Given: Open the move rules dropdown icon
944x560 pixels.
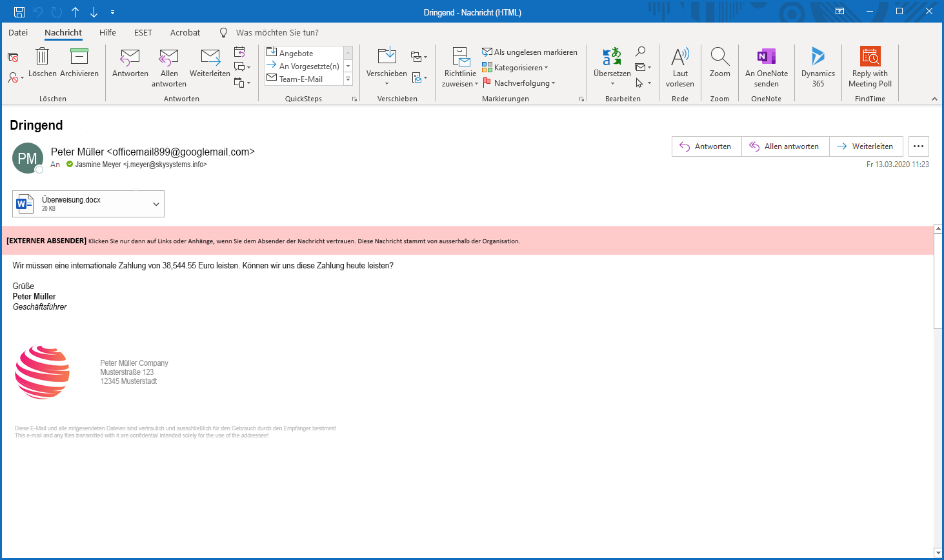Looking at the screenshot, I should (x=419, y=57).
